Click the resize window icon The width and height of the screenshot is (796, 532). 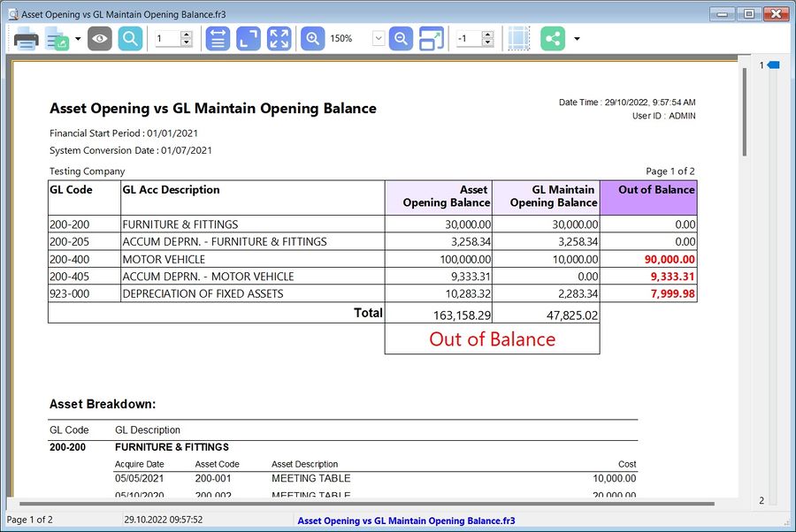(x=432, y=39)
